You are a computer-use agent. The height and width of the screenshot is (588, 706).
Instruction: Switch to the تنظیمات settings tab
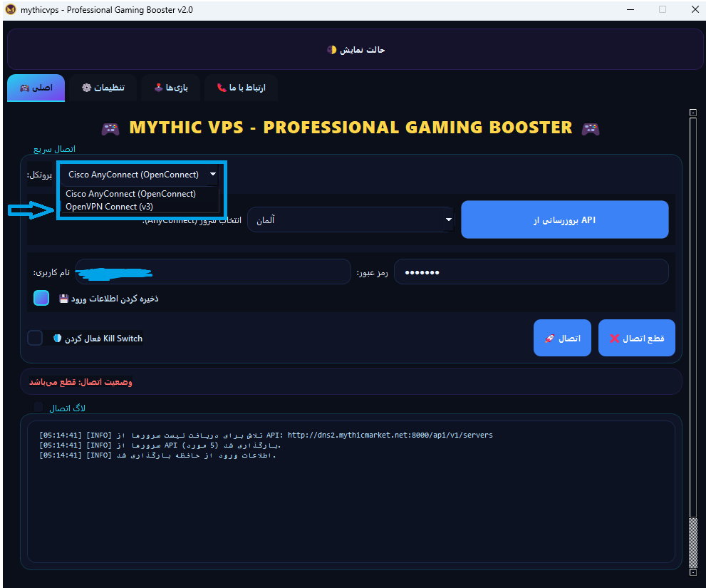tap(103, 88)
